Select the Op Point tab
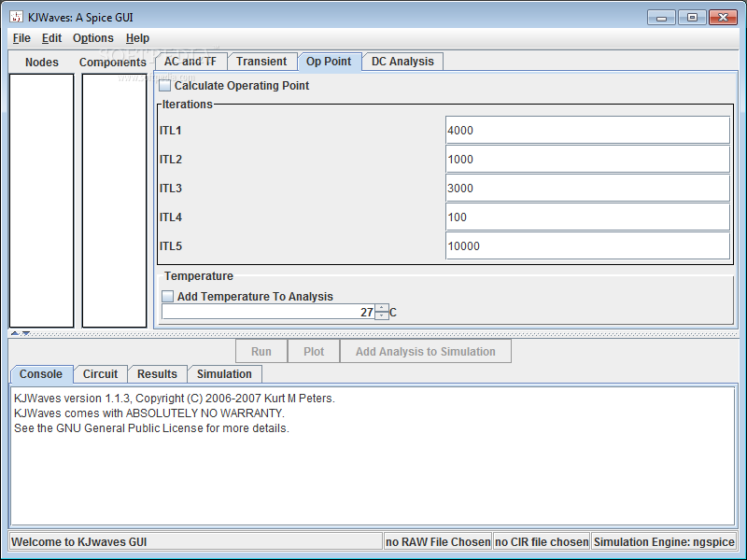The height and width of the screenshot is (560, 747). (x=329, y=62)
